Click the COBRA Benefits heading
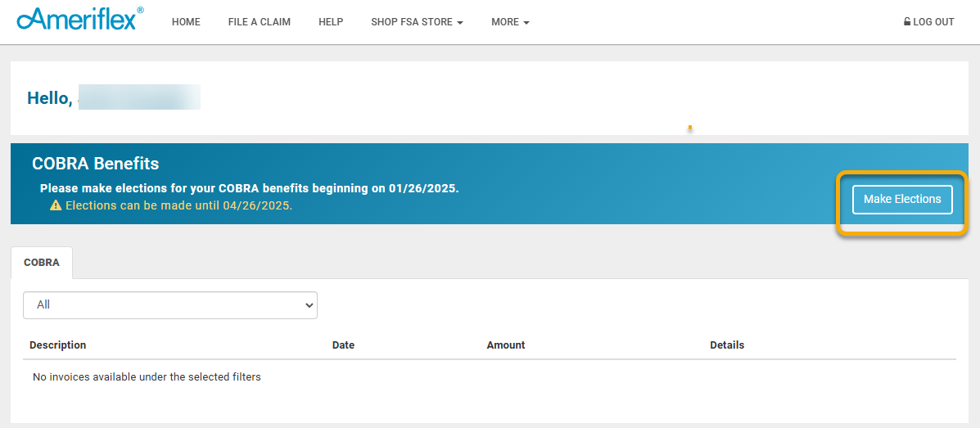This screenshot has width=980, height=428. point(96,164)
